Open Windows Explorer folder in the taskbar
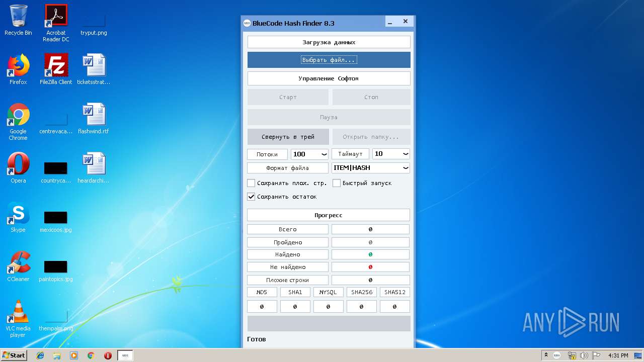The image size is (644, 362). (57, 355)
